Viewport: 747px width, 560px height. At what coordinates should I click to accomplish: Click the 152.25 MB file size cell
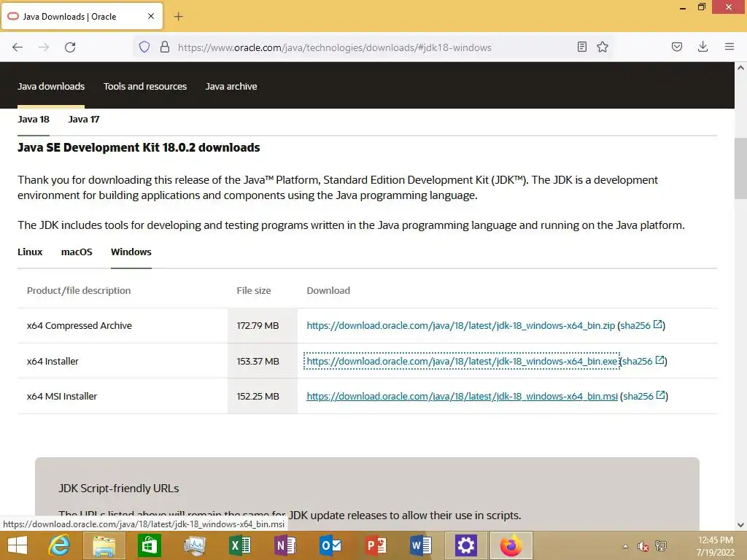263,396
